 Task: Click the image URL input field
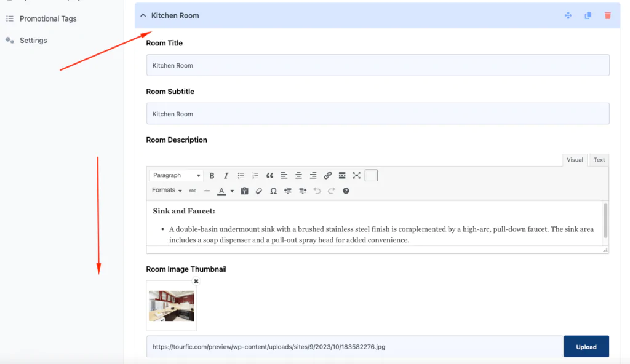pos(355,347)
